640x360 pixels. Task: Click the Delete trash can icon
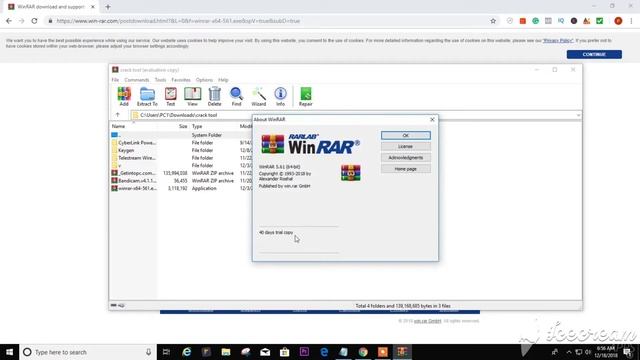pos(214,97)
